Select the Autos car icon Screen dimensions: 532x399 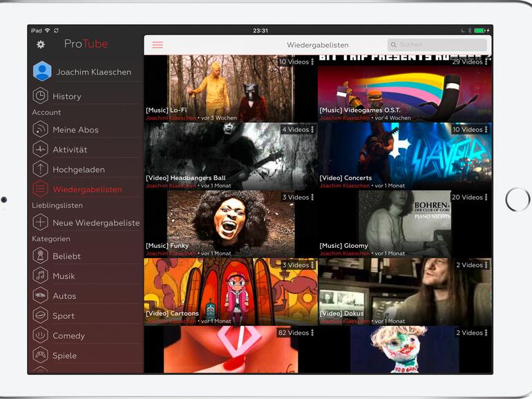click(41, 295)
